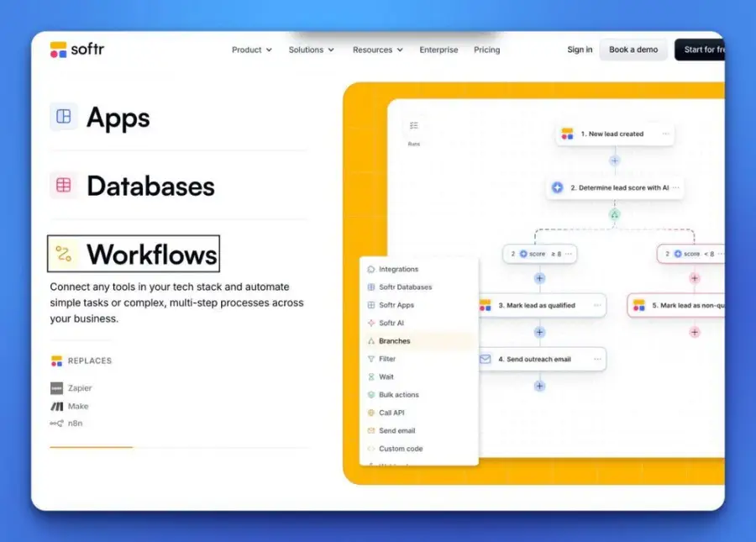This screenshot has height=542, width=756.
Task: Click the REPLACES Softr icon
Action: (56, 360)
